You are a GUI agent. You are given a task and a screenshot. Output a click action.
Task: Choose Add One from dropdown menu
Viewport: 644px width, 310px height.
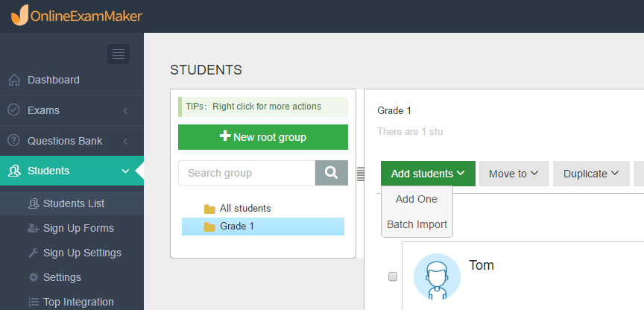tap(417, 199)
